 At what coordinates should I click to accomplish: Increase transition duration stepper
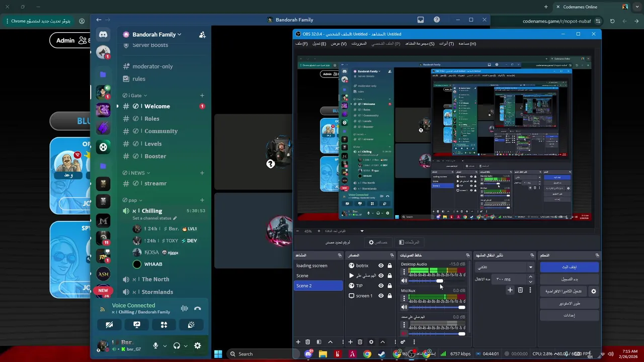[530, 277]
